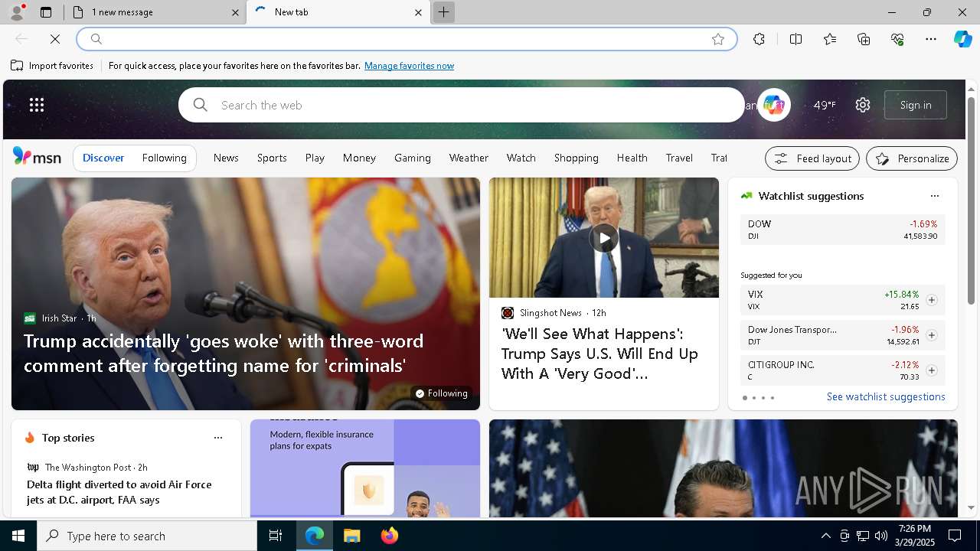This screenshot has height=551, width=980.
Task: Open the Money category
Action: tap(359, 158)
